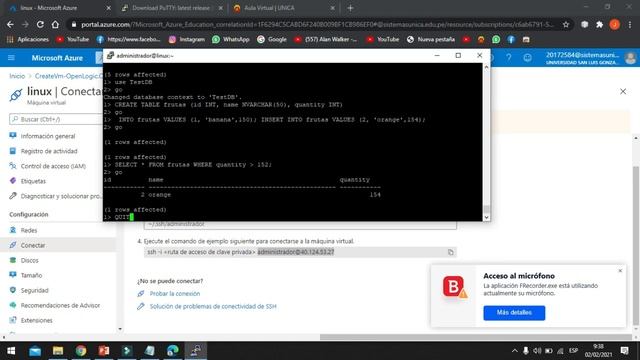Switch to the Download PuTTY tab
640x360 pixels.
[x=171, y=8]
